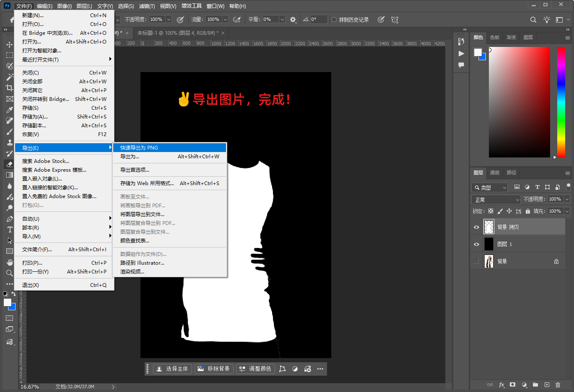Click the search icon in options bar

pos(533,20)
